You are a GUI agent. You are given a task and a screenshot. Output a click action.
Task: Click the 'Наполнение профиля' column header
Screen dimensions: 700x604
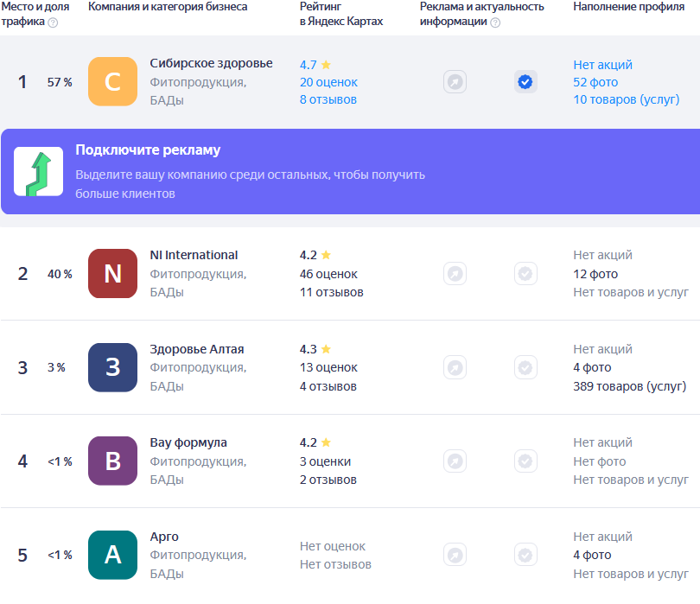click(628, 7)
